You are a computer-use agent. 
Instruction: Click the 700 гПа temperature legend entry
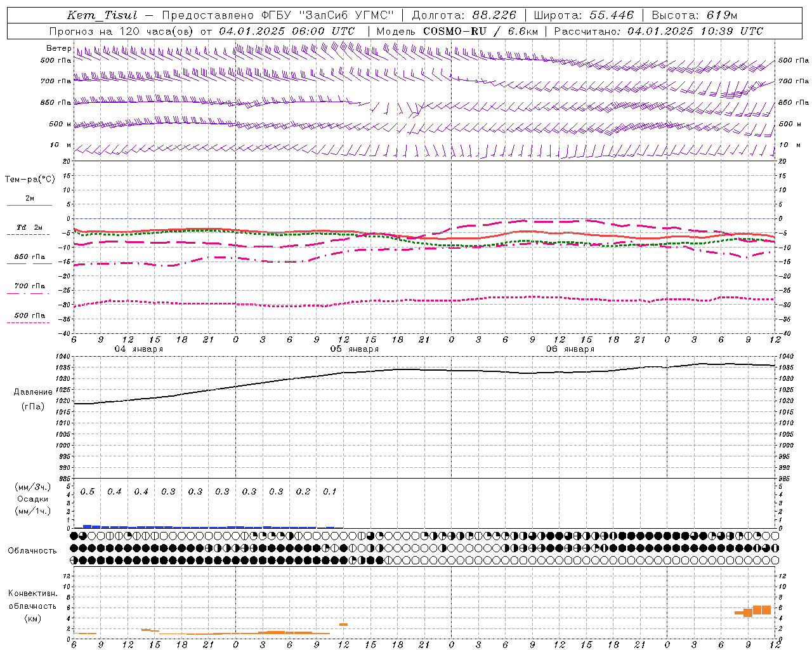pyautogui.click(x=30, y=286)
